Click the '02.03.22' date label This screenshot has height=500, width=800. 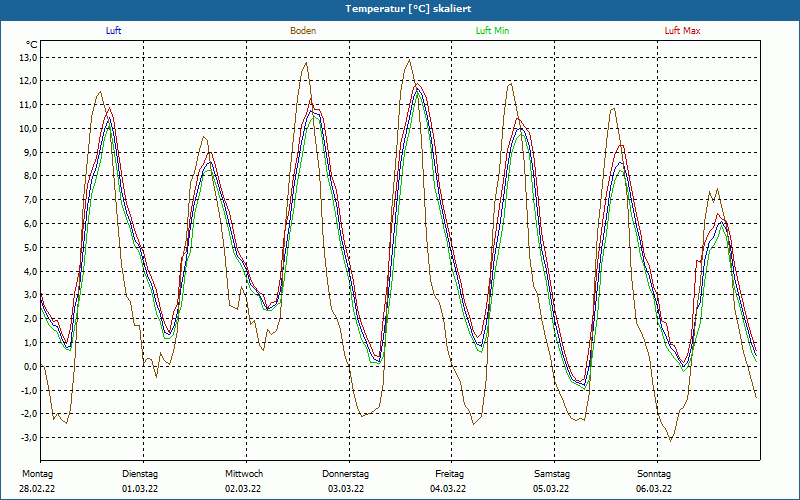pyautogui.click(x=243, y=489)
